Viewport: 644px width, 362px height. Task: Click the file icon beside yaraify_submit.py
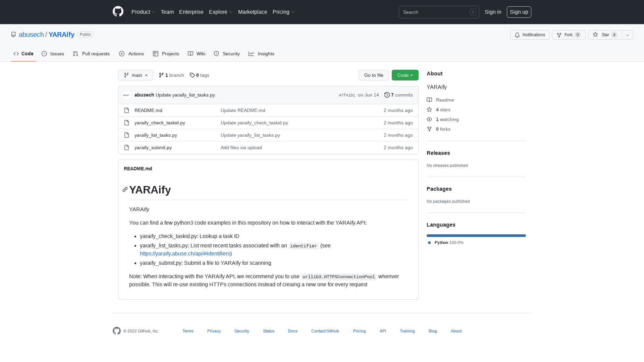click(127, 147)
